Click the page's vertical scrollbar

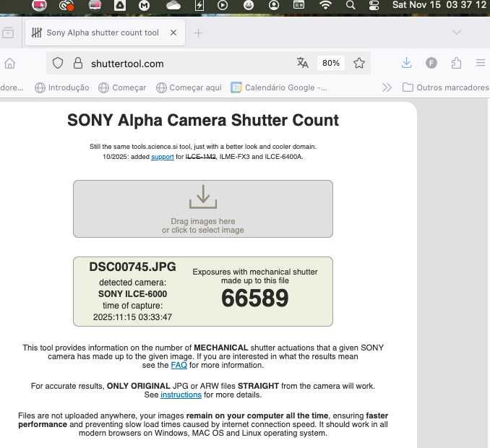coord(488,272)
